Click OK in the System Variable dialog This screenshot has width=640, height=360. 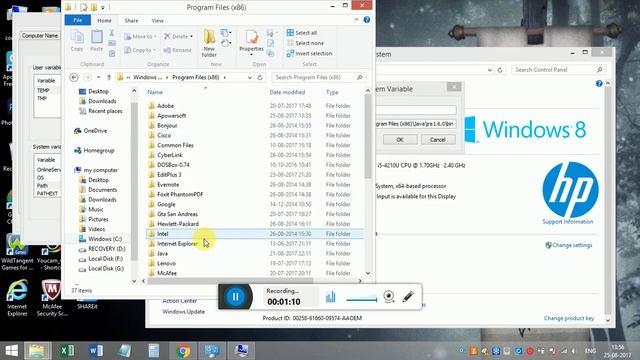click(400, 140)
